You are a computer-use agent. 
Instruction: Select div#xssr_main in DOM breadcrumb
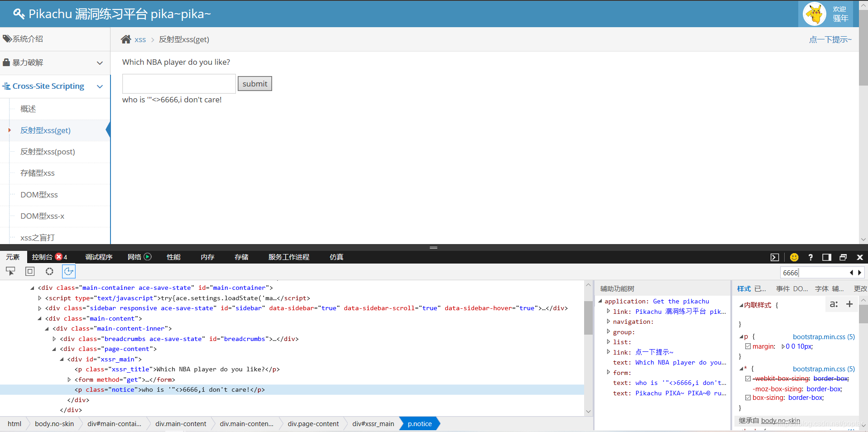tap(373, 424)
